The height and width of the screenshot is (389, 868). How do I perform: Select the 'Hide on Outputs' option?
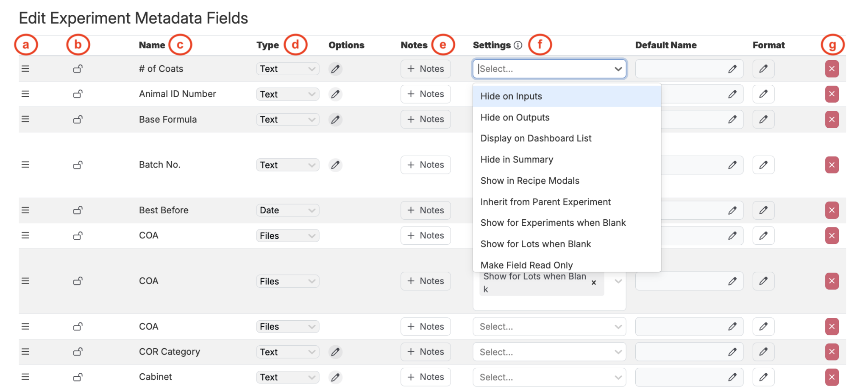(x=567, y=118)
